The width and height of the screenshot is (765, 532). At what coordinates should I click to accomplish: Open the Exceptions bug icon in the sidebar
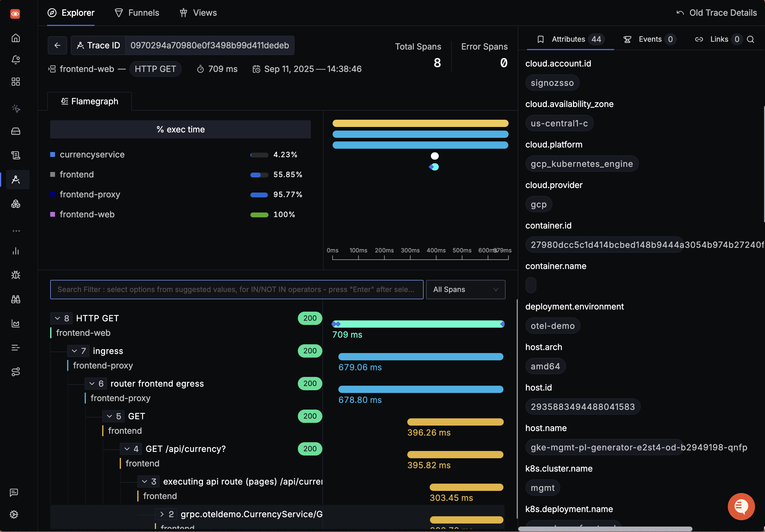[x=16, y=275]
